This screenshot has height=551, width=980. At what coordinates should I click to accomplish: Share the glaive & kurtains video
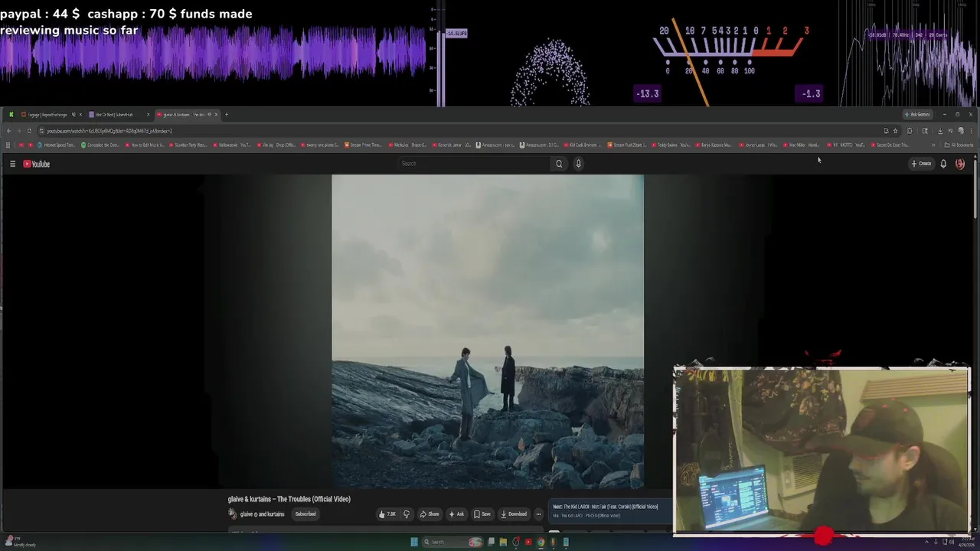point(429,514)
